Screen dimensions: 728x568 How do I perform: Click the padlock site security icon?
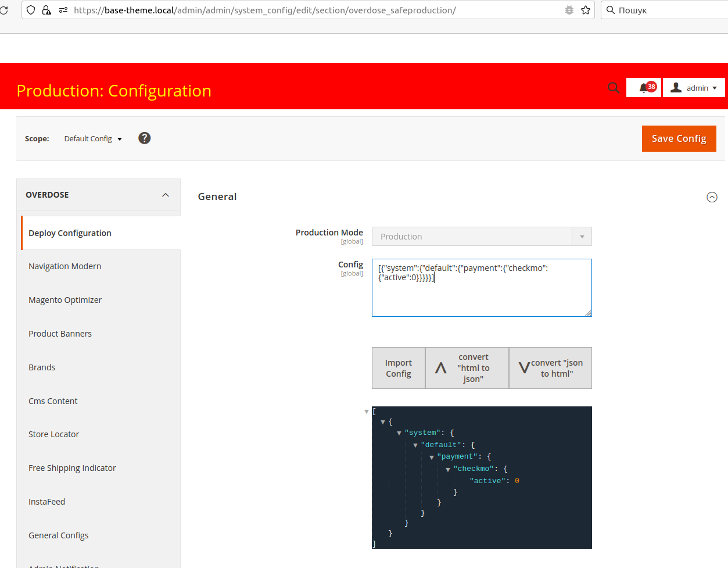coord(46,10)
